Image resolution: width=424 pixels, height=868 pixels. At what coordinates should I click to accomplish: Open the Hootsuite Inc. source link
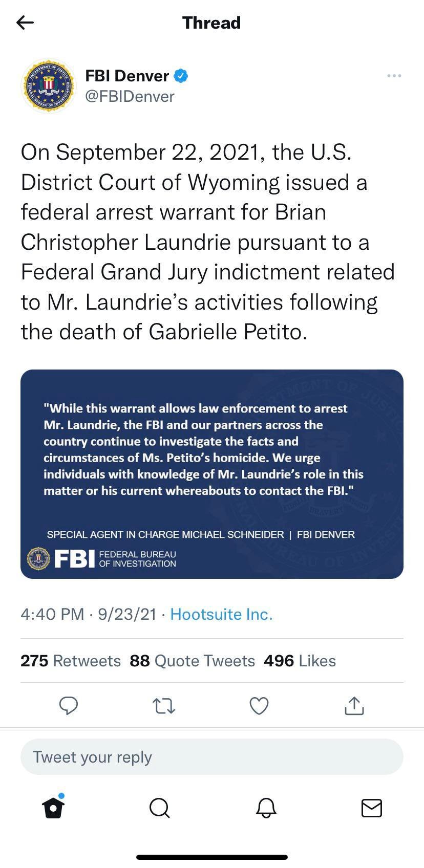pyautogui.click(x=221, y=614)
